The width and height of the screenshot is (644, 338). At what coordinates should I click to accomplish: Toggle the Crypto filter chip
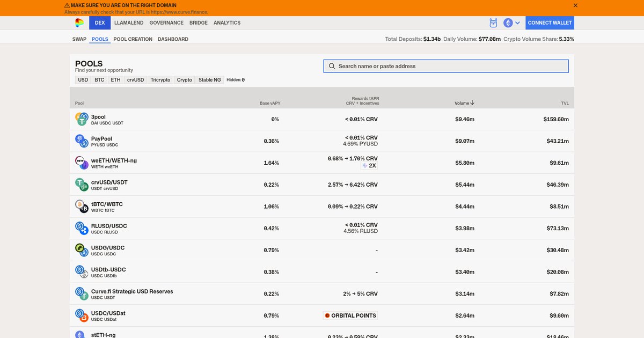tap(184, 79)
